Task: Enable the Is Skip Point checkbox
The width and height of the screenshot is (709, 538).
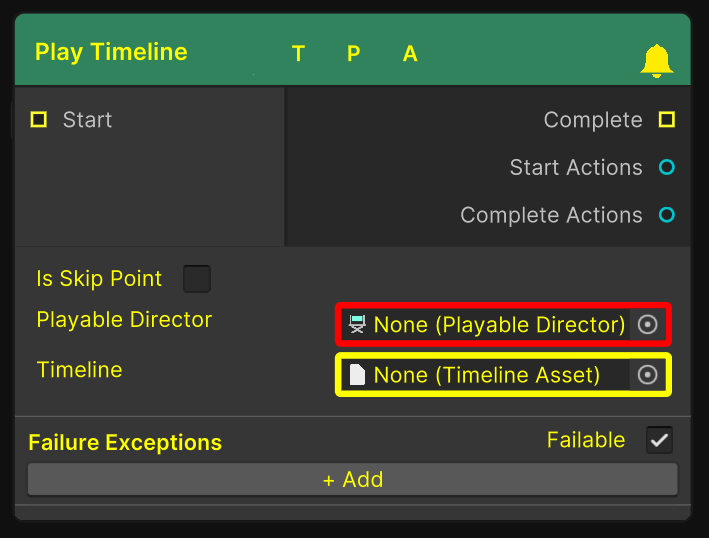Action: 197,279
